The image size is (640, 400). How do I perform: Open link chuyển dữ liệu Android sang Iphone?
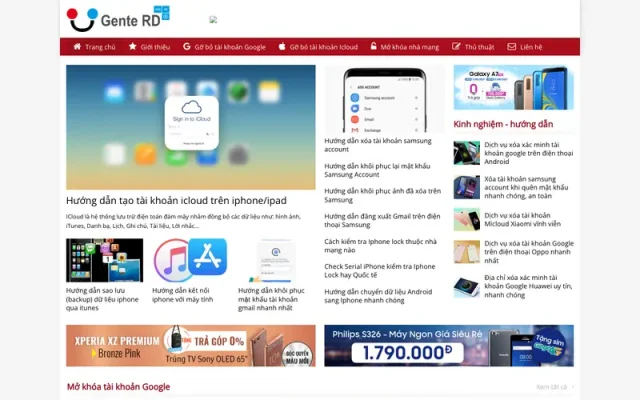tap(378, 296)
